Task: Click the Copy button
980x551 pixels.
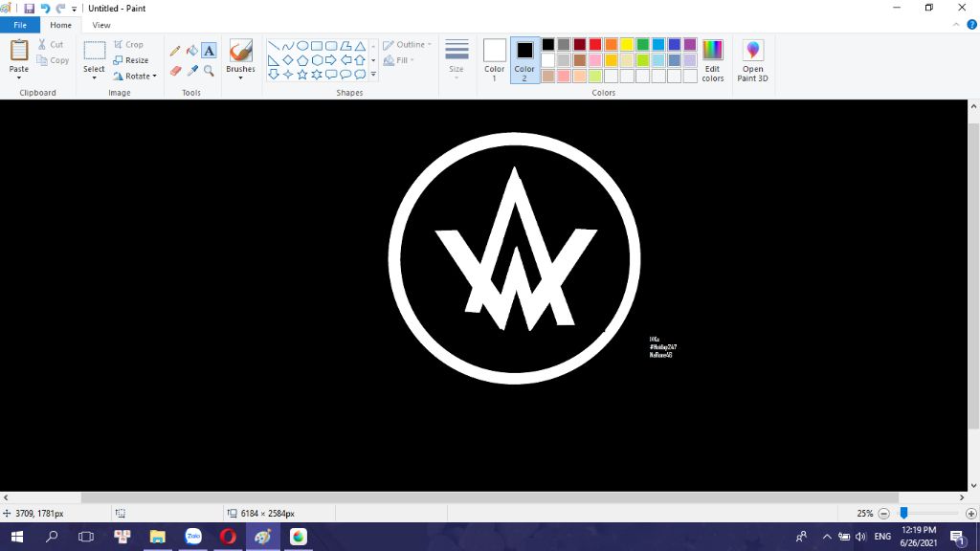Action: pyautogui.click(x=53, y=60)
